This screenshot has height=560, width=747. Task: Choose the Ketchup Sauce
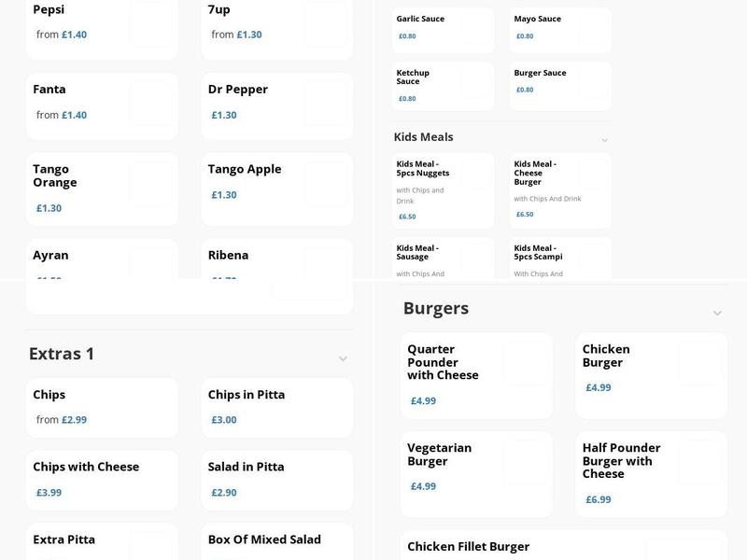coord(442,85)
